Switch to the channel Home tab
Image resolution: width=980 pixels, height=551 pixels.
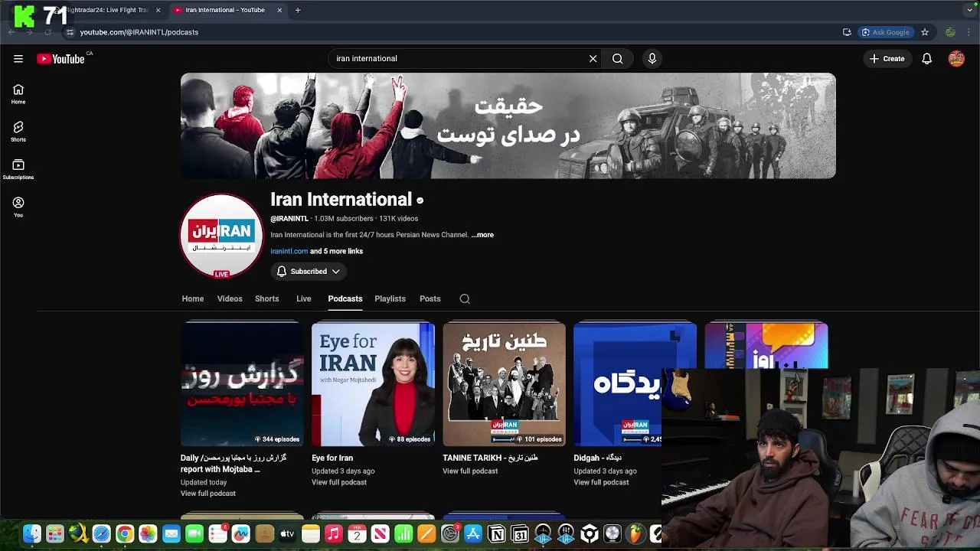[x=193, y=298]
